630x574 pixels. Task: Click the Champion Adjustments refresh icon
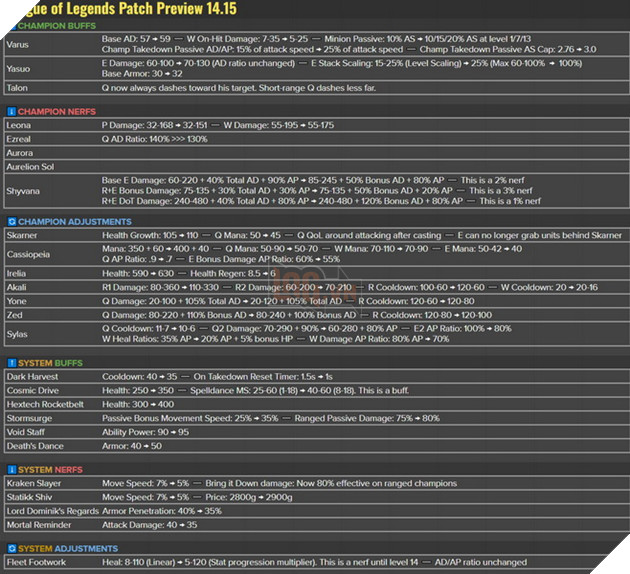click(11, 221)
